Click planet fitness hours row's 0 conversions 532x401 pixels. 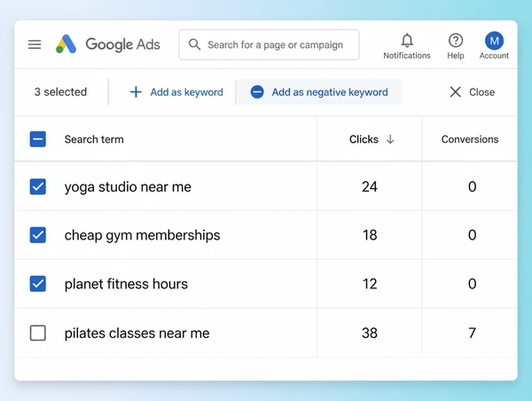tap(472, 284)
